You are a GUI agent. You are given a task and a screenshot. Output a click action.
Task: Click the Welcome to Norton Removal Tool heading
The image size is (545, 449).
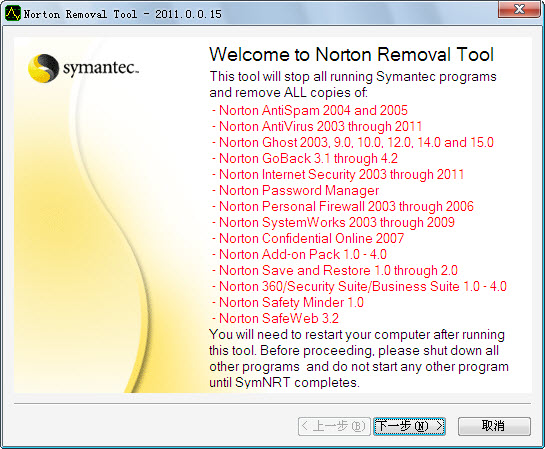click(351, 55)
